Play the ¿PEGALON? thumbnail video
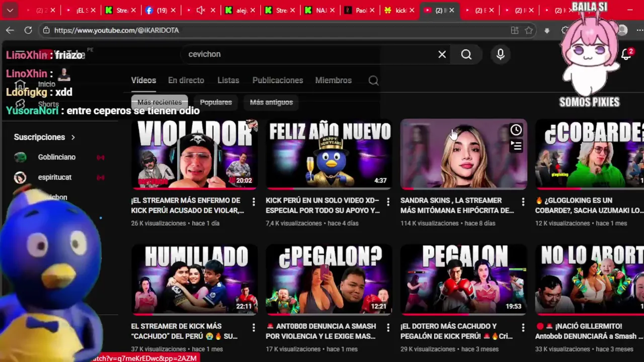 click(329, 280)
